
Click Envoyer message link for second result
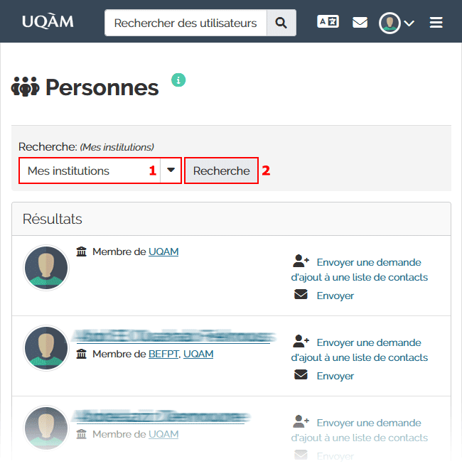[x=335, y=376]
